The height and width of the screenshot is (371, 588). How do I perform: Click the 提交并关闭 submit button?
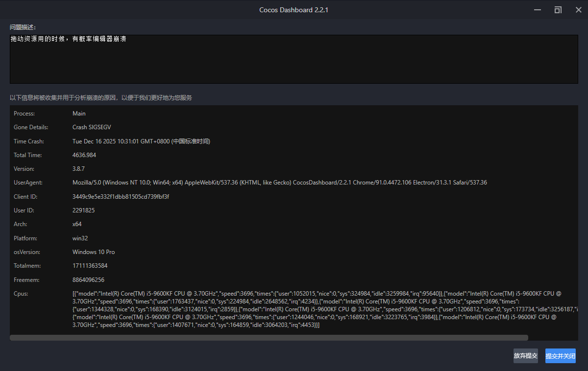[560, 356]
